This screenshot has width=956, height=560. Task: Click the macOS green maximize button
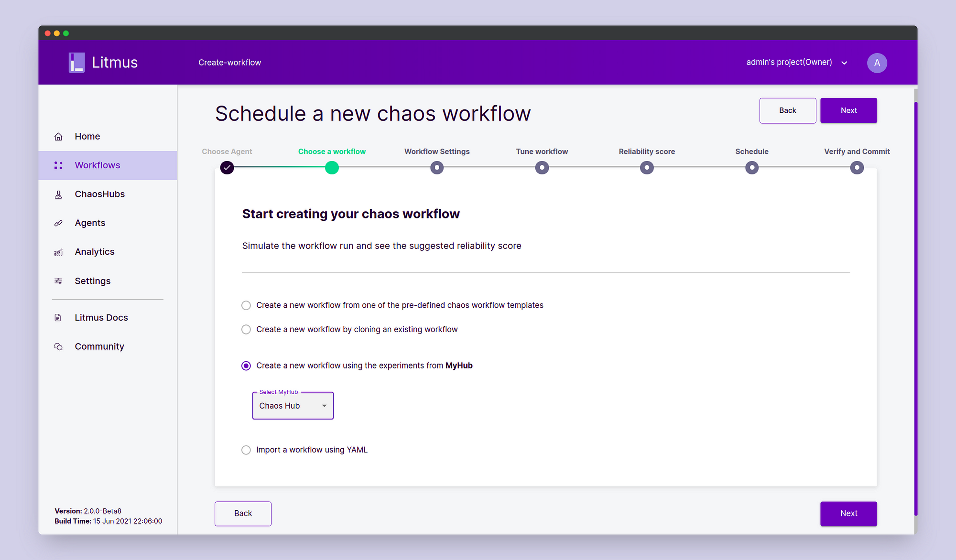66,33
